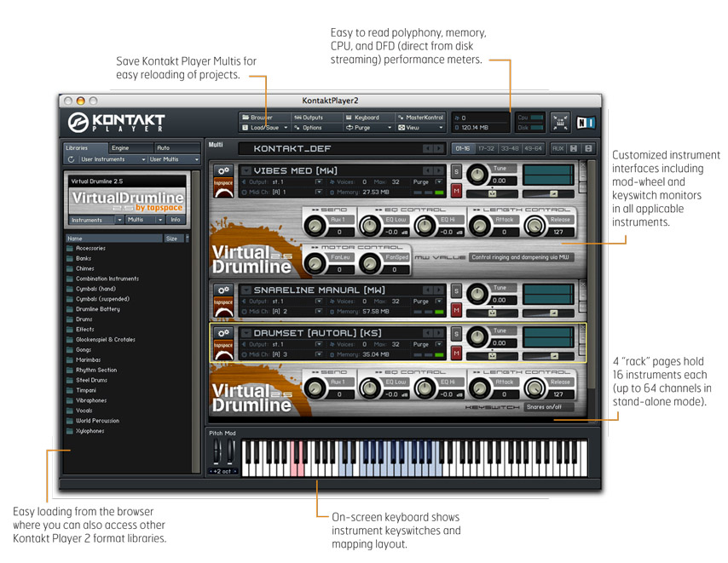The width and height of the screenshot is (728, 563).
Task: Click the Mod wheel next to keyboard
Action: point(230,451)
